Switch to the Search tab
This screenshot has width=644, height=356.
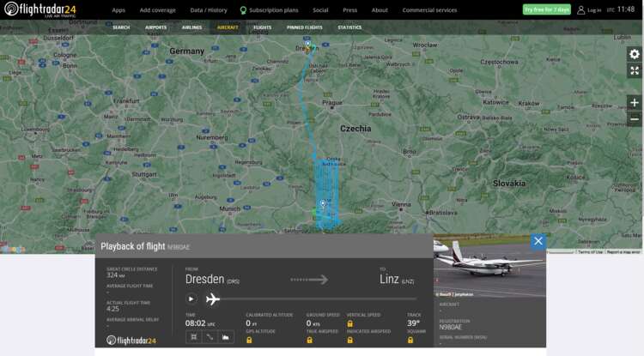click(x=121, y=27)
